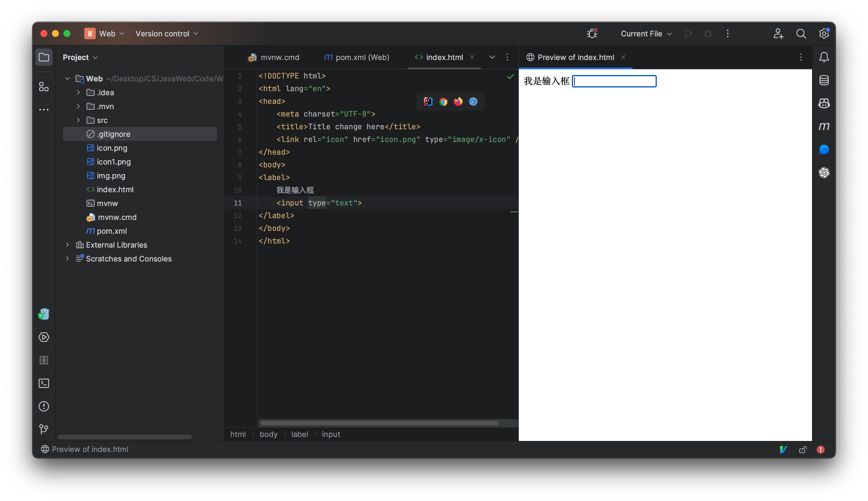Select .gitignore in project tree

[x=140, y=134]
